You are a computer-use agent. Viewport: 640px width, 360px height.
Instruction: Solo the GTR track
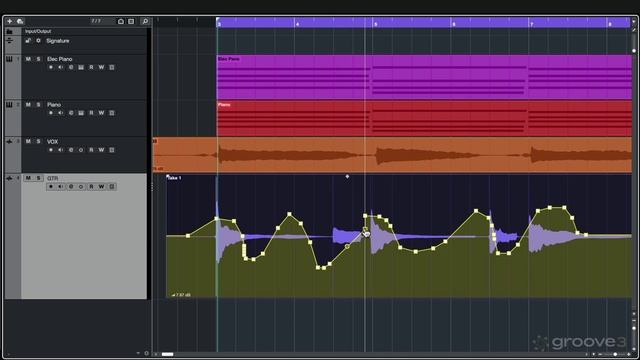(x=38, y=178)
